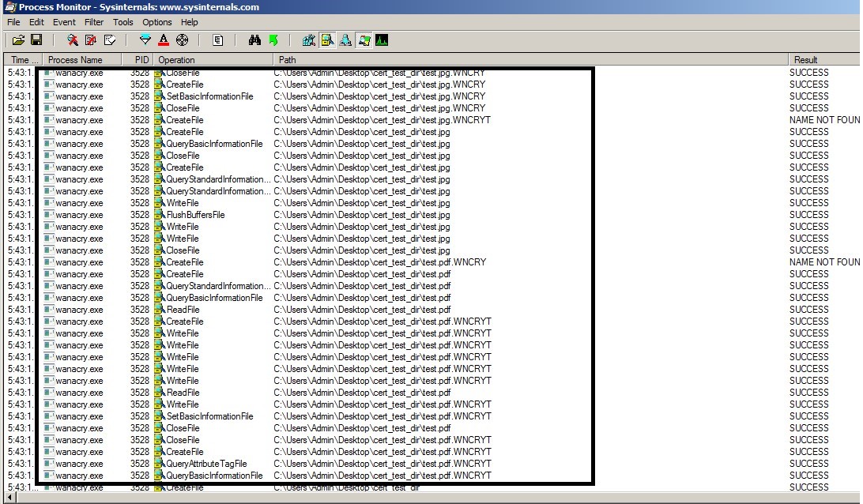Open the Options menu
This screenshot has height=504, width=863.
(156, 22)
